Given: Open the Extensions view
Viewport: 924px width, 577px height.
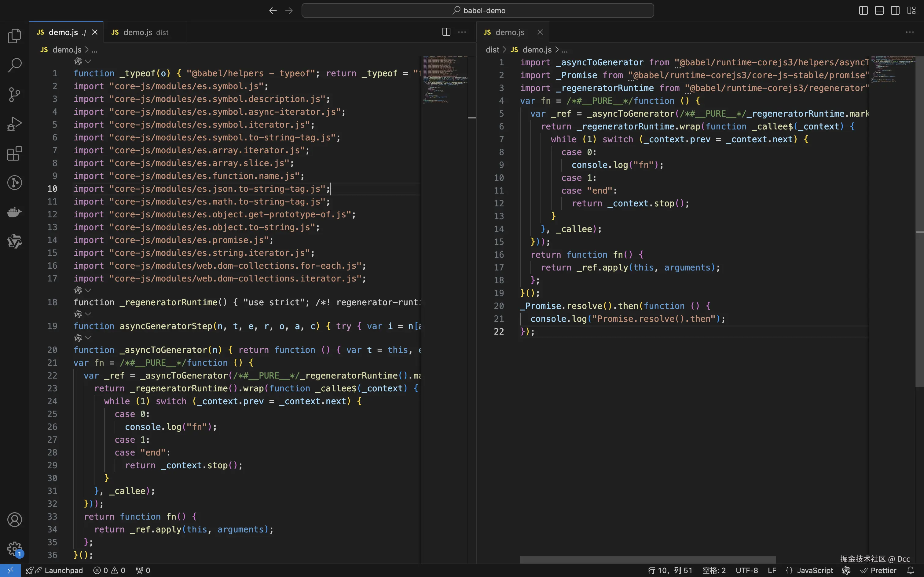Looking at the screenshot, I should coord(14,153).
